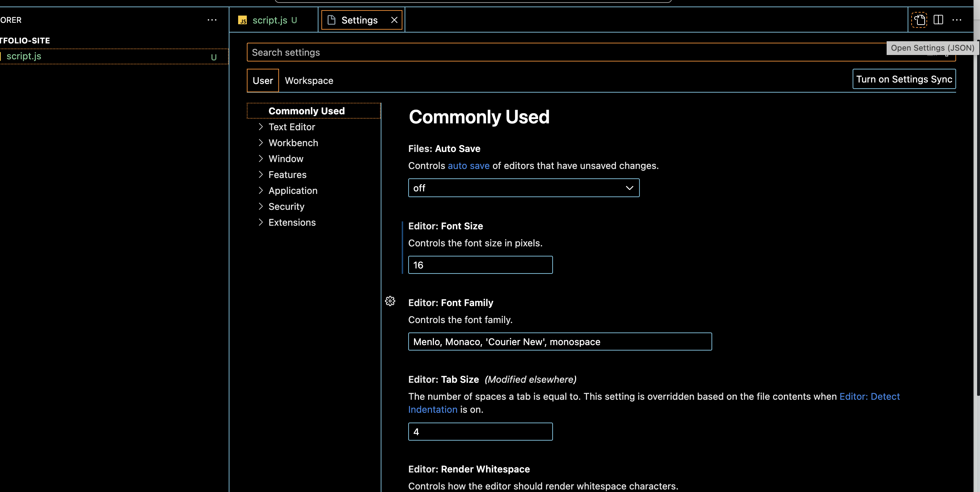The height and width of the screenshot is (492, 980).
Task: Click the gear icon beside Font Family
Action: coord(390,301)
